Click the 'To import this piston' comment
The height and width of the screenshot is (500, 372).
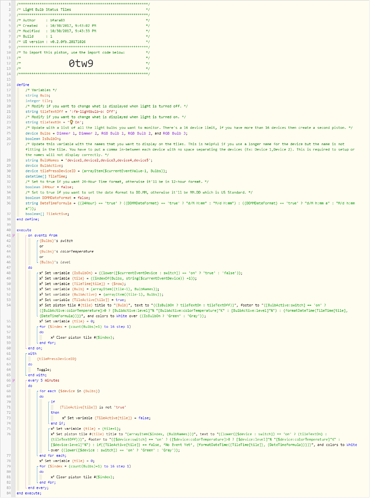click(x=83, y=53)
